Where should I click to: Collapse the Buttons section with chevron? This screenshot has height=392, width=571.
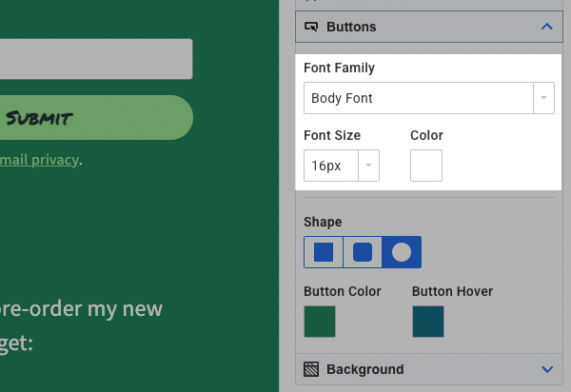tap(546, 27)
